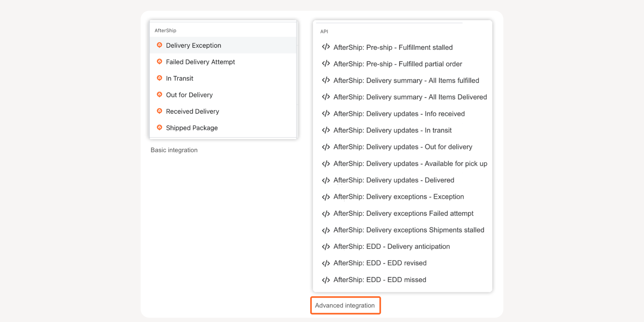Click the code icon beside All Items Delivered
This screenshot has height=322, width=644.
[326, 97]
